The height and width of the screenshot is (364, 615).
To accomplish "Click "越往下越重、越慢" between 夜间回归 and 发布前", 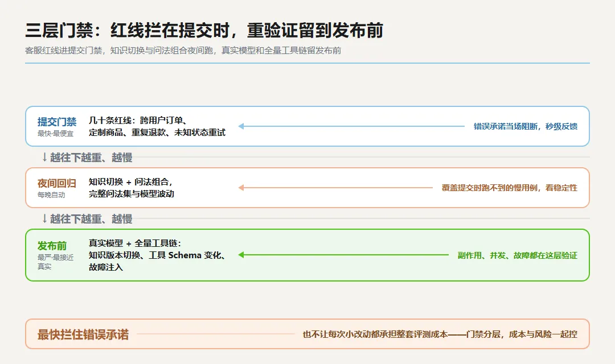I will 87,218.
